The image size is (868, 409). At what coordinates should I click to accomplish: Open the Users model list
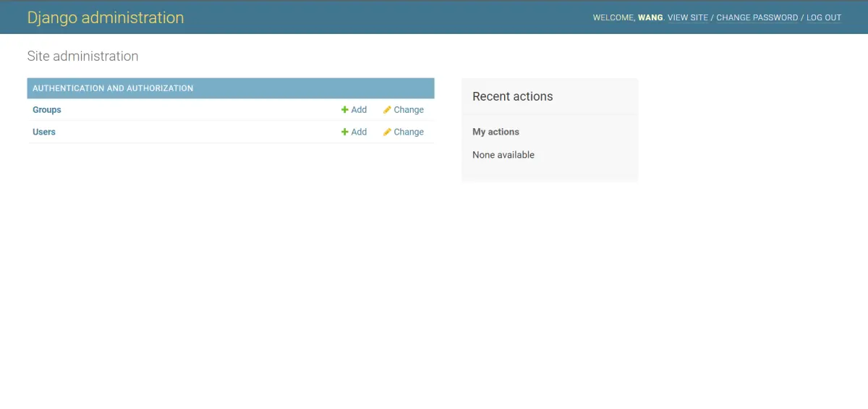44,132
